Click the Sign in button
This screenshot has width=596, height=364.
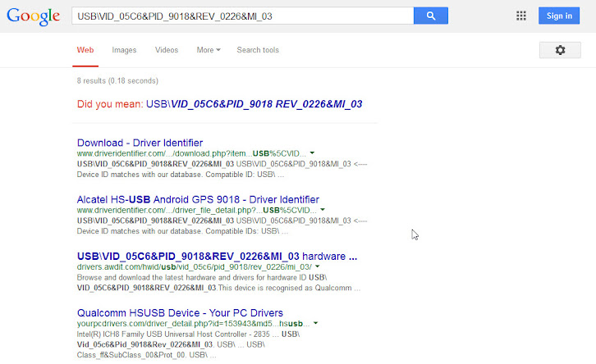click(559, 16)
